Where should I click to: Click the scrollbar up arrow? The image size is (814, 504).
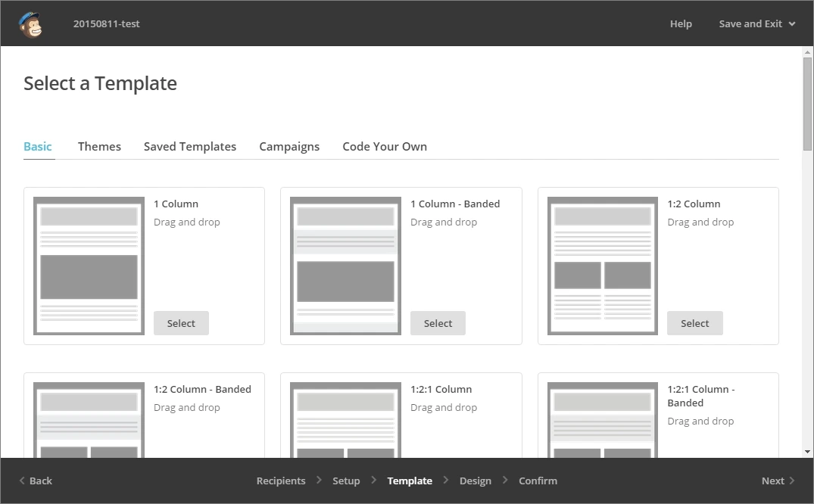pyautogui.click(x=807, y=52)
